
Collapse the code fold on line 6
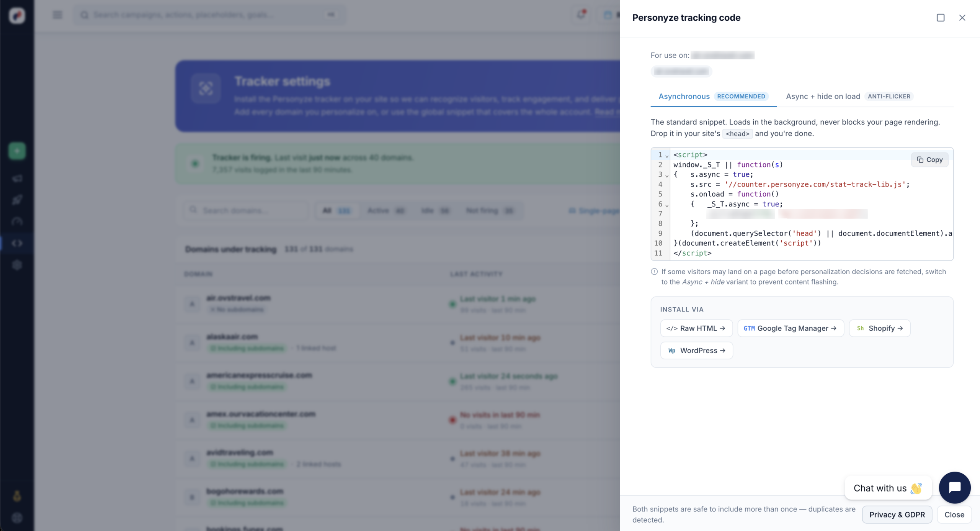click(667, 205)
